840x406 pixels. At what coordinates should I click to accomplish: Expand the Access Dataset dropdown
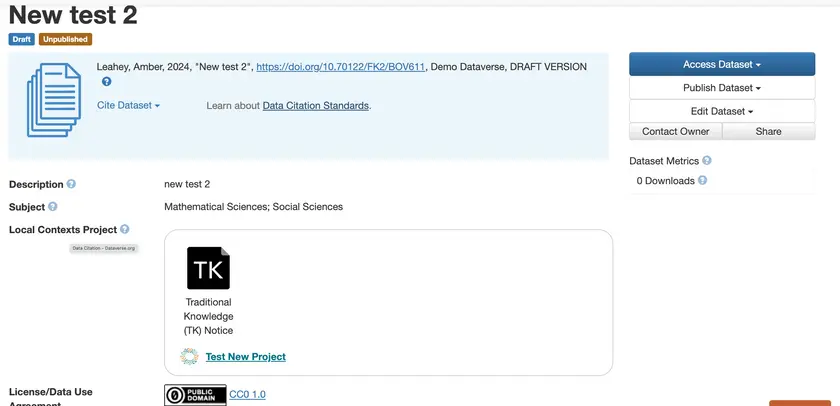pyautogui.click(x=722, y=64)
